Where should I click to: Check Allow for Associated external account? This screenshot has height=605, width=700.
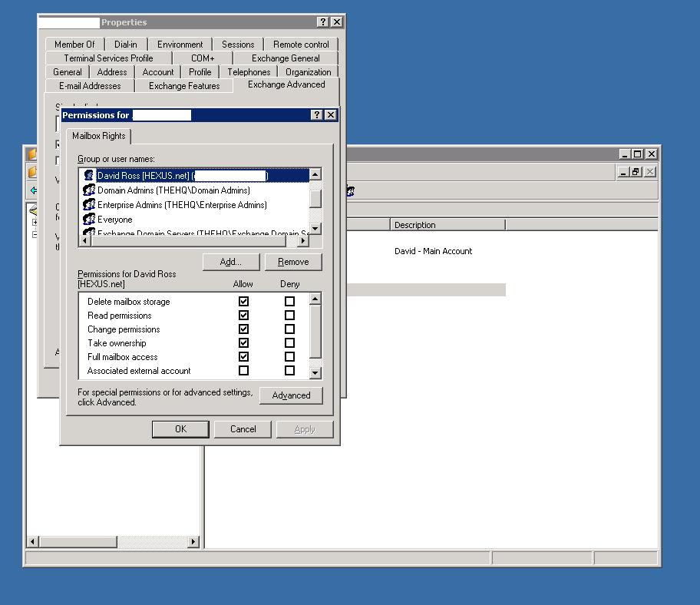[243, 371]
